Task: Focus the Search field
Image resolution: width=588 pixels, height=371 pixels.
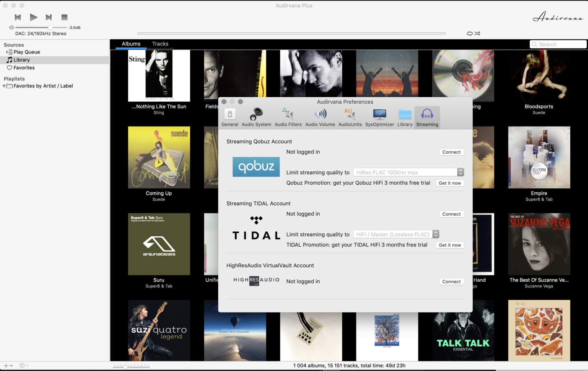Action: pos(558,44)
